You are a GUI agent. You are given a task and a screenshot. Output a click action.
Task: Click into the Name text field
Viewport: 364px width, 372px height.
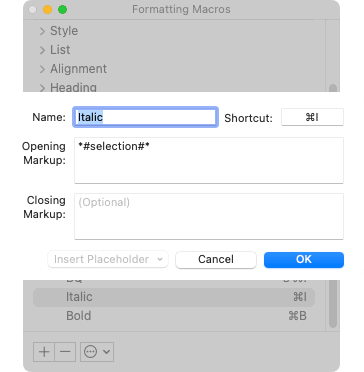pos(145,117)
